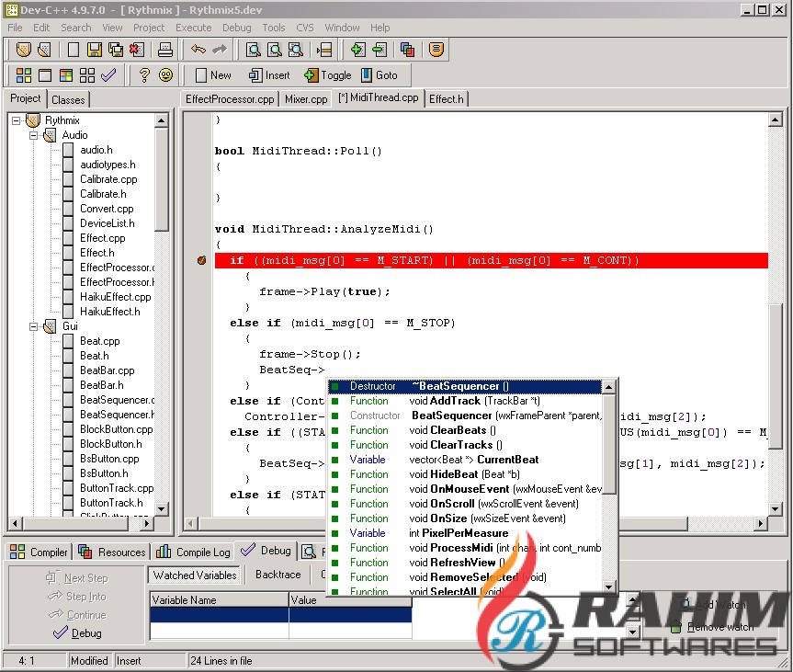Choose int PixelPerMeasure in the autocomplete list

[x=465, y=533]
